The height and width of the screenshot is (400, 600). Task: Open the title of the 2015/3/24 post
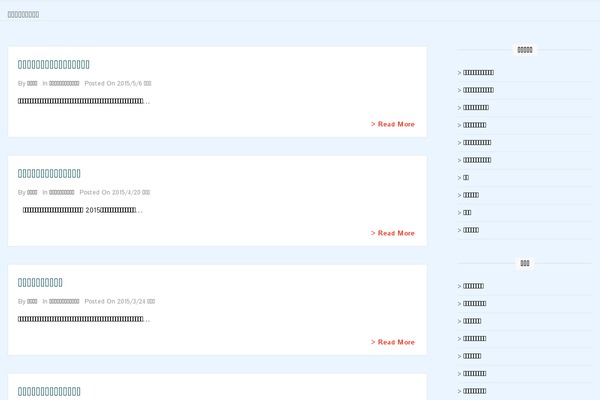(40, 282)
